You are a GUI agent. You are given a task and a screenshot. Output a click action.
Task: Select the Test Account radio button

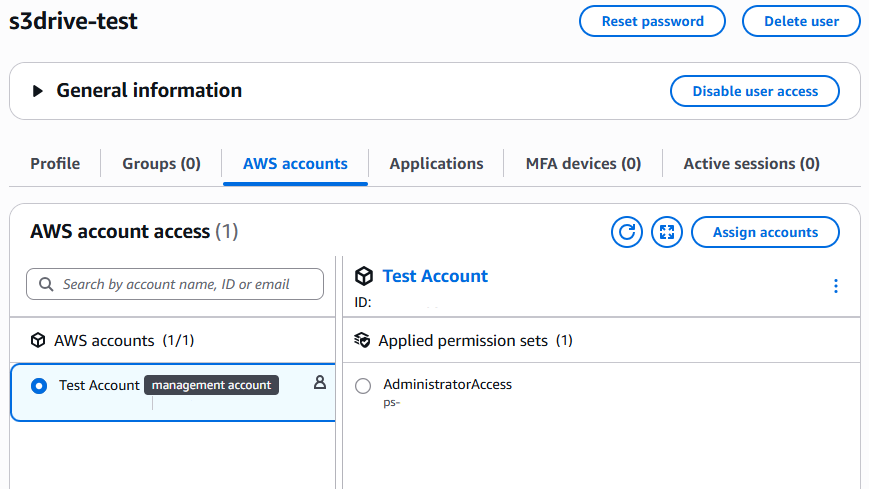[x=39, y=386]
